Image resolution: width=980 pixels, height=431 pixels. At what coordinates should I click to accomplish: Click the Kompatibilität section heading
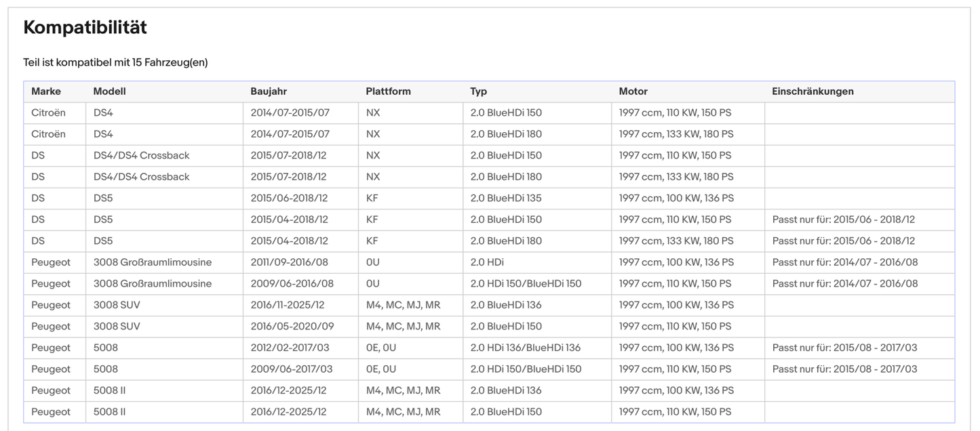point(85,28)
